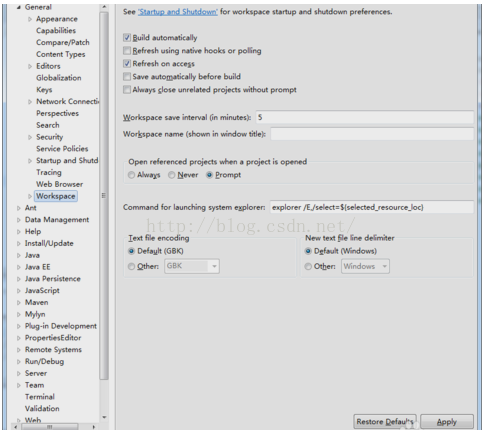This screenshot has height=430, width=482.
Task: Collapse the General tree node
Action: coord(19,7)
